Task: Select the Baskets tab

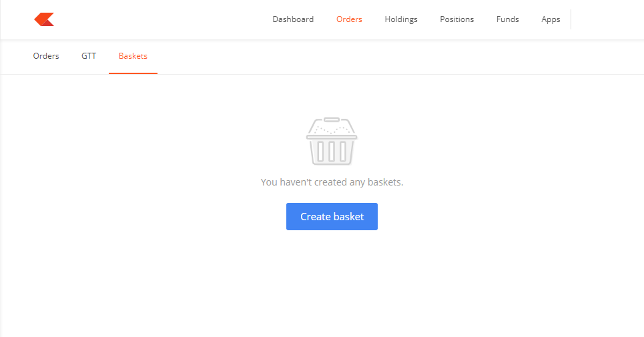Action: (x=133, y=56)
